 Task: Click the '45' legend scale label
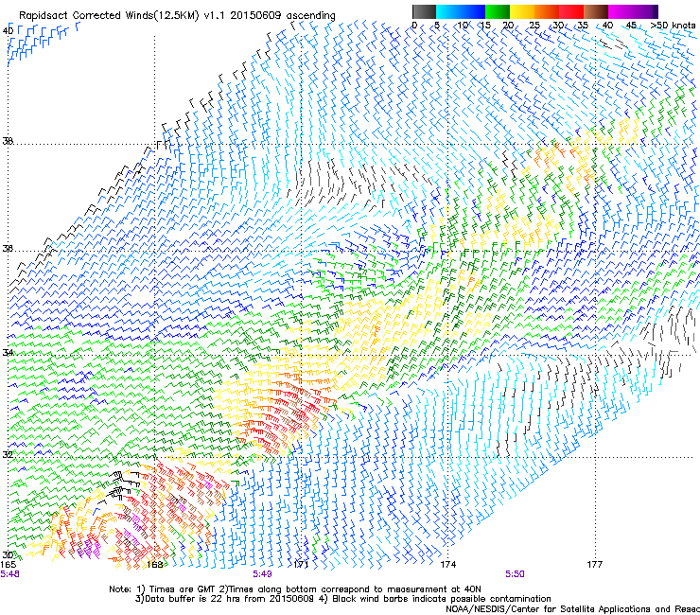pyautogui.click(x=631, y=25)
